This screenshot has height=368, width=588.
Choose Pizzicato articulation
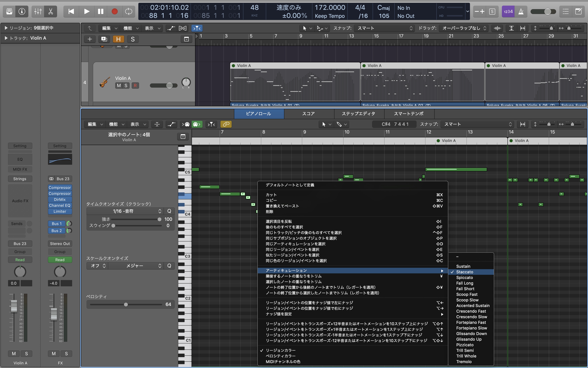471,345
